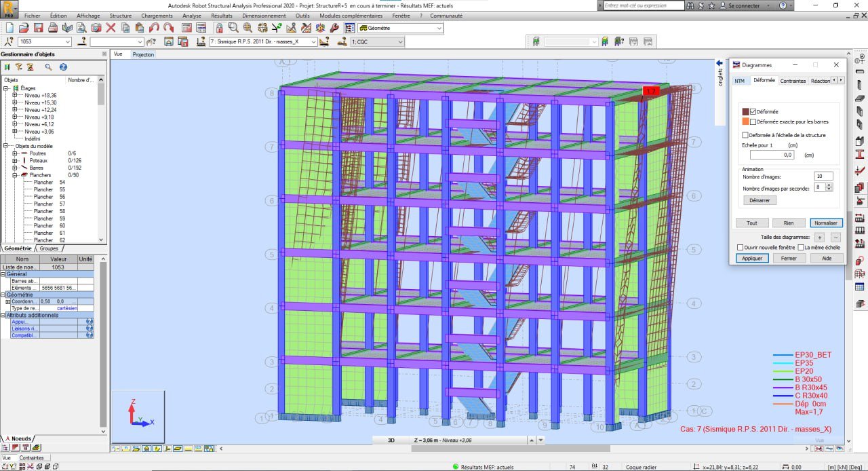Enable Déformée exacte pour les barres
868x471 pixels.
coord(753,122)
